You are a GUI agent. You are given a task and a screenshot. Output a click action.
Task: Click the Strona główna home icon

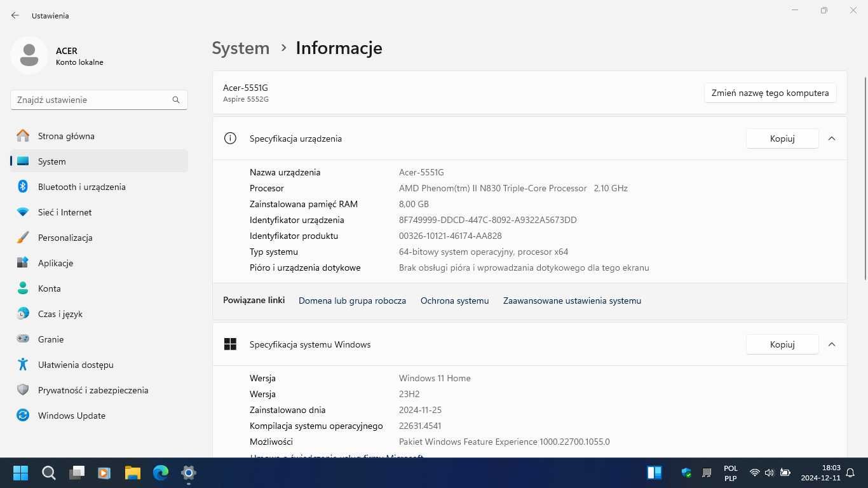coord(23,135)
